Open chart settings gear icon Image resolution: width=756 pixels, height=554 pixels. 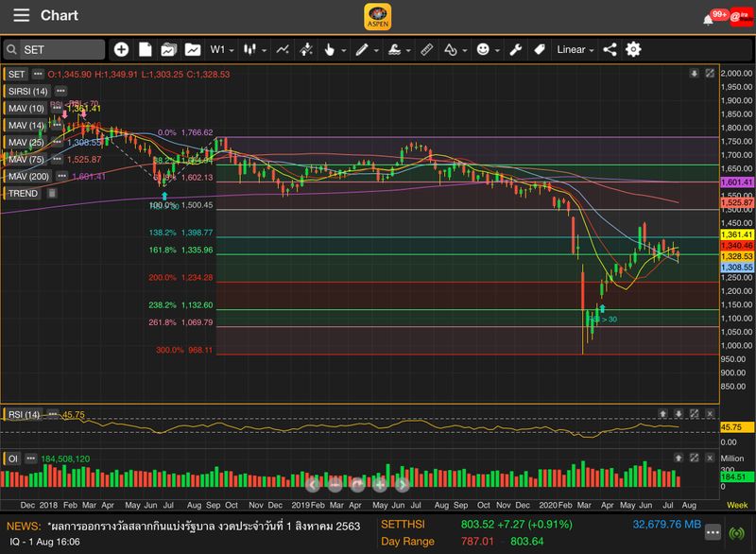point(633,49)
